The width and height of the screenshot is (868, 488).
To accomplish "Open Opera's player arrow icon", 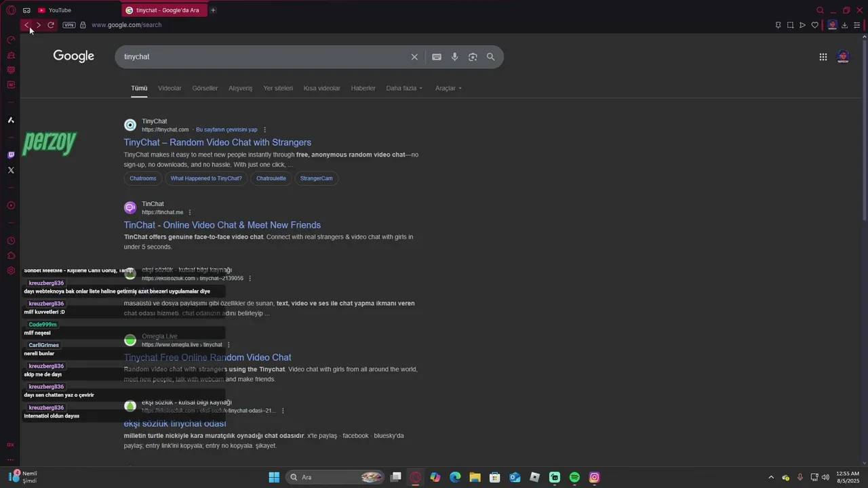I will 802,25.
